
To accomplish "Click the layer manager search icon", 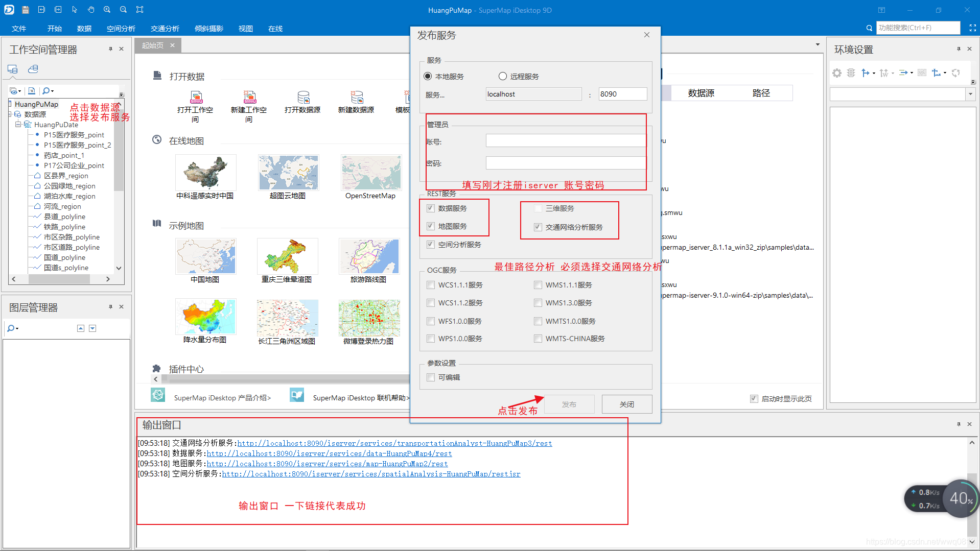I will pyautogui.click(x=11, y=328).
